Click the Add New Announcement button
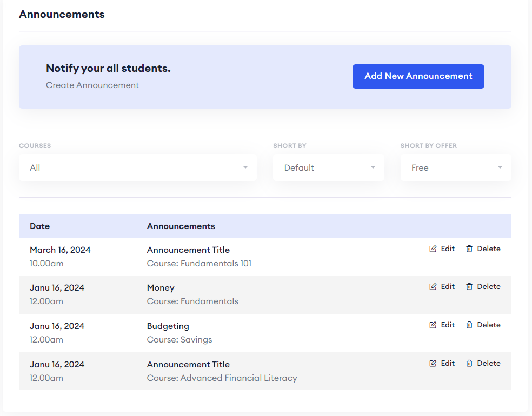532x416 pixels. tap(418, 76)
